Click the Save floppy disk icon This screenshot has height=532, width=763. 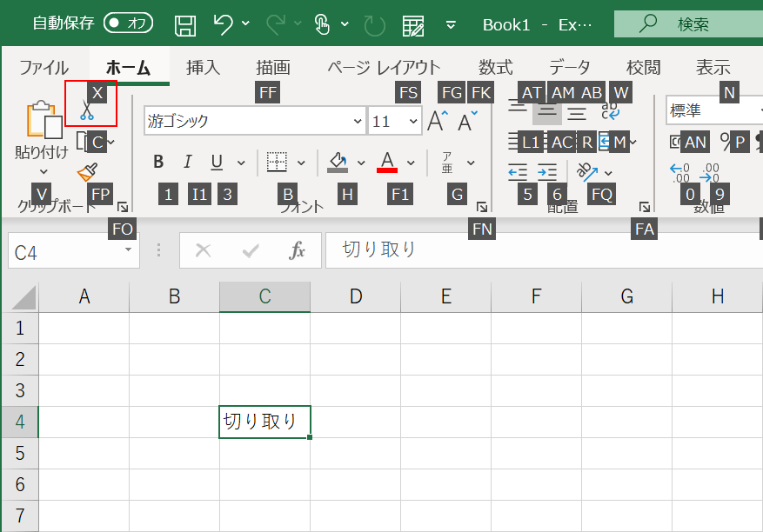(185, 24)
